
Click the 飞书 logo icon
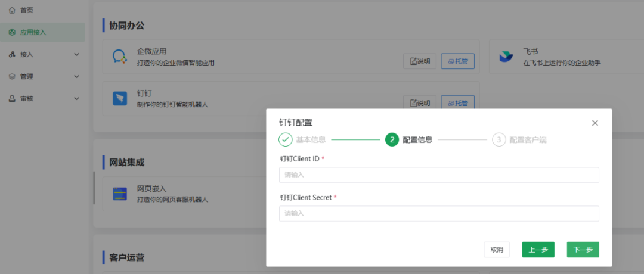[506, 57]
